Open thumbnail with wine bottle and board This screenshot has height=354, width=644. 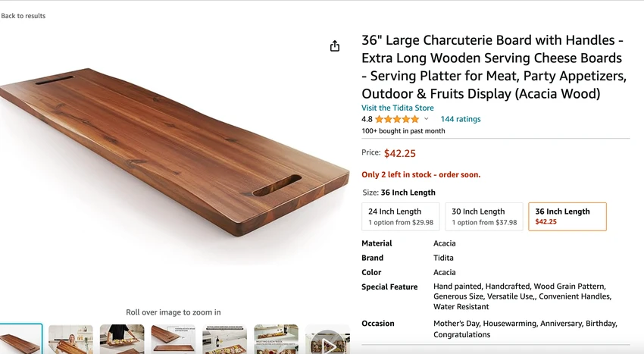click(x=225, y=339)
